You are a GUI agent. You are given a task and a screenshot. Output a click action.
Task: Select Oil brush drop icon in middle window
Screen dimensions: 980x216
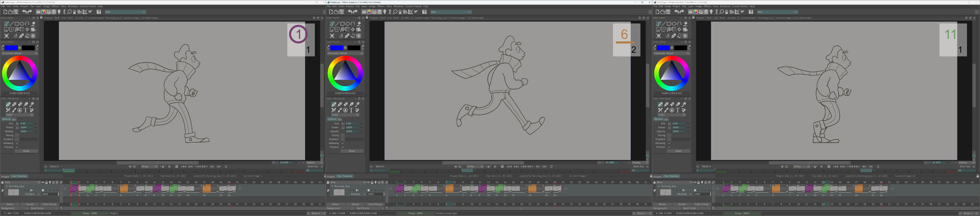tap(345, 110)
